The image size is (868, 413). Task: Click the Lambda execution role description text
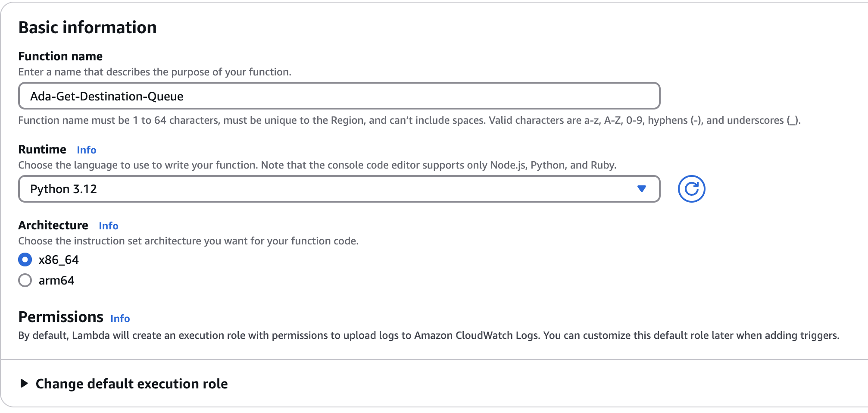tap(428, 335)
